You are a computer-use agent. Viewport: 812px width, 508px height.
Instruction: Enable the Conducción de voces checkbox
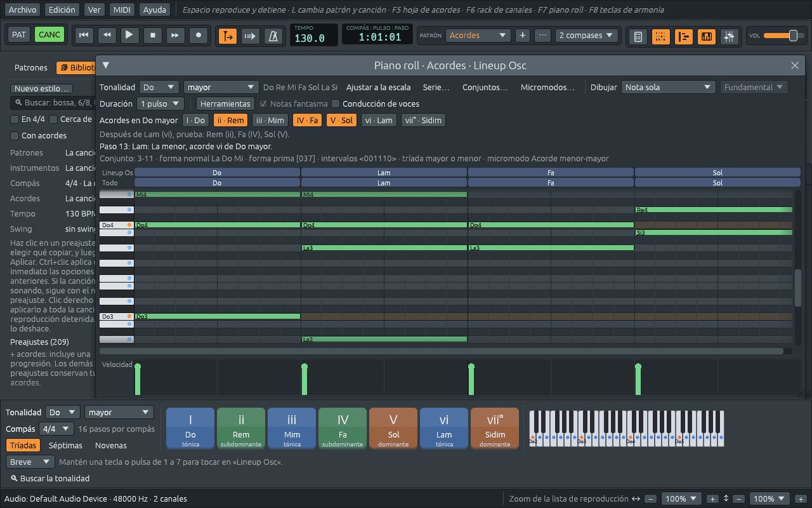click(376, 104)
